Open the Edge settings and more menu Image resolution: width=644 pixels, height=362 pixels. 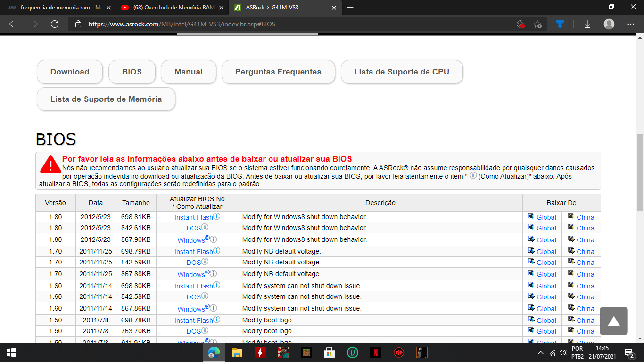(x=631, y=24)
